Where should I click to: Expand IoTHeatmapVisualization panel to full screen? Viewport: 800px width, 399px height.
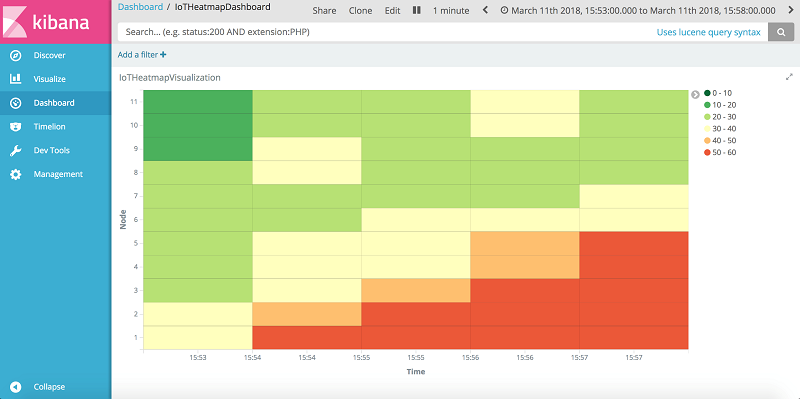789,77
